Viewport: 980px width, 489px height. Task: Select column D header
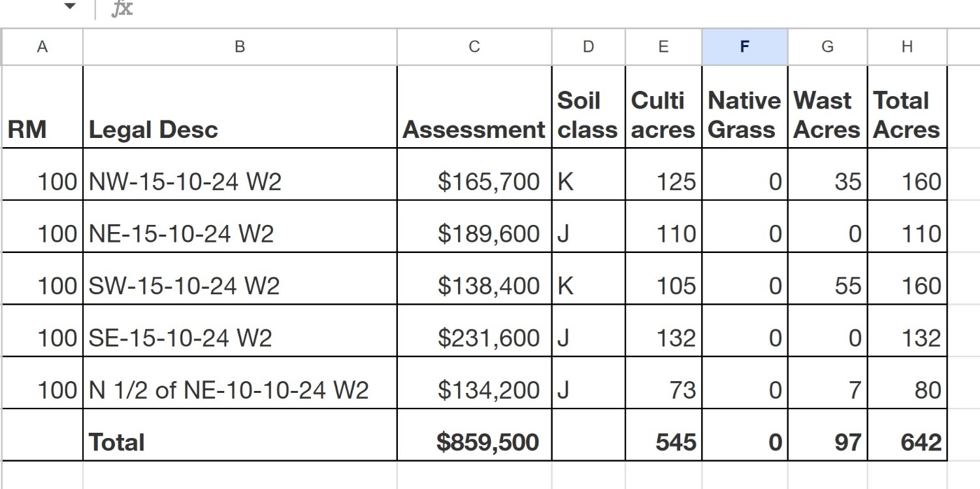[588, 47]
